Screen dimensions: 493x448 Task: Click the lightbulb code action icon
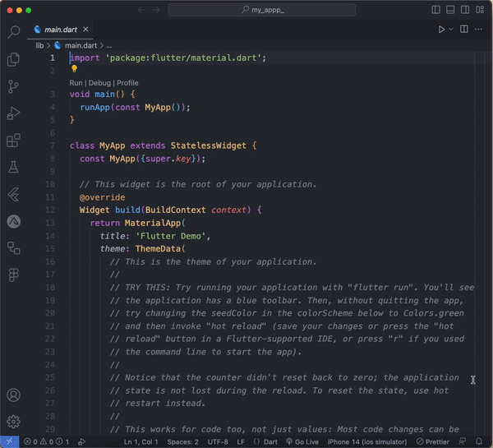pos(74,68)
